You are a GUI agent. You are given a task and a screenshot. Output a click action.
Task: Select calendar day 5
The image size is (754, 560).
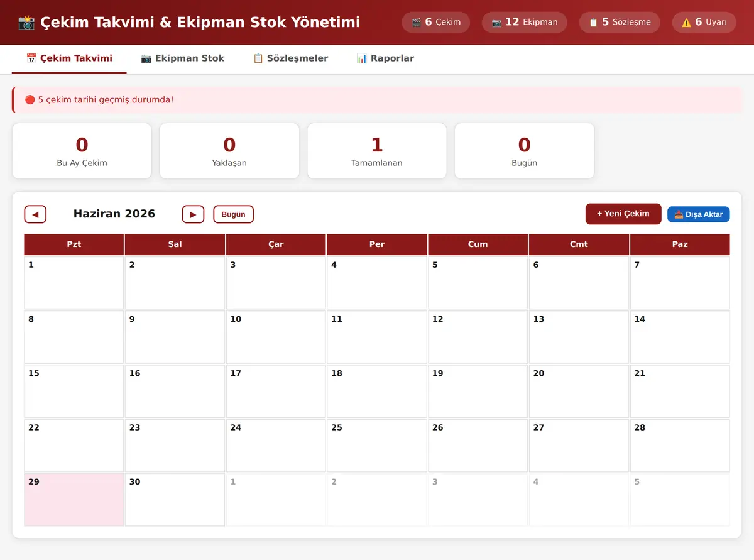click(x=478, y=283)
